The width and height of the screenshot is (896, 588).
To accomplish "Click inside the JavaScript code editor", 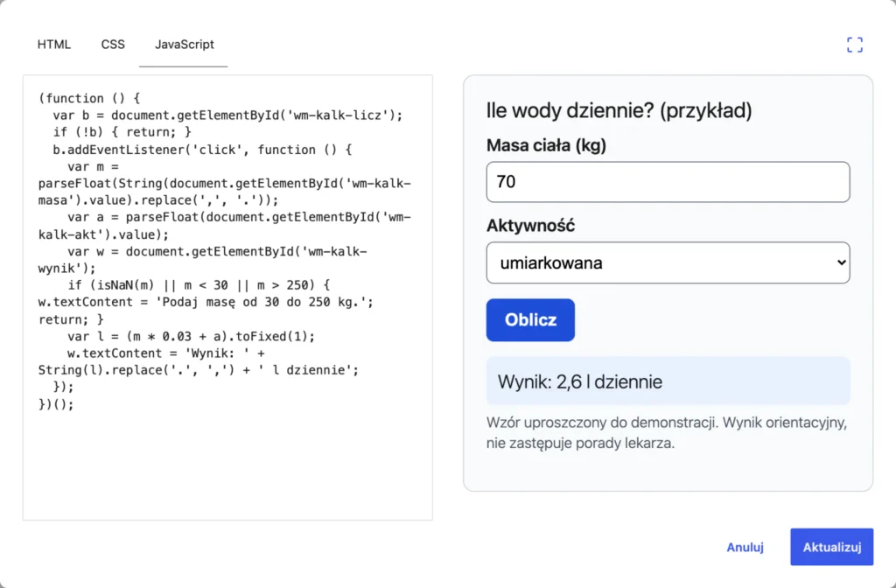I will pos(227,297).
